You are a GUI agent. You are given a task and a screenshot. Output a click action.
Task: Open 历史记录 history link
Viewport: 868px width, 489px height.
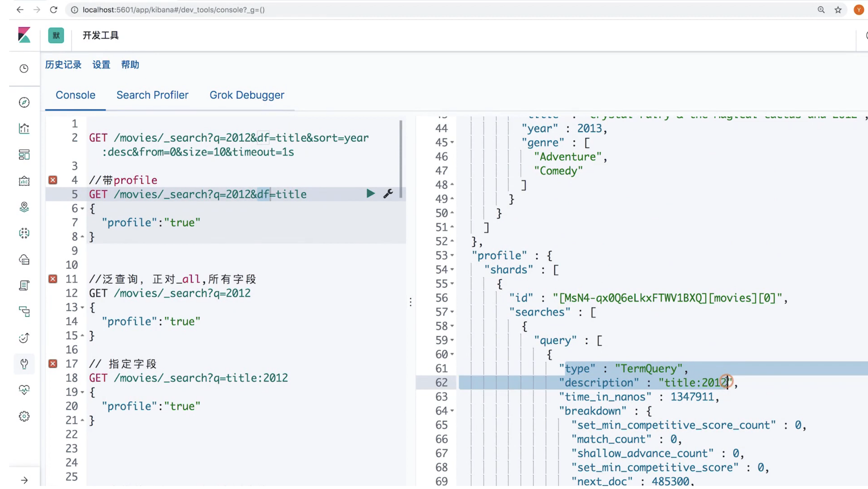(63, 65)
